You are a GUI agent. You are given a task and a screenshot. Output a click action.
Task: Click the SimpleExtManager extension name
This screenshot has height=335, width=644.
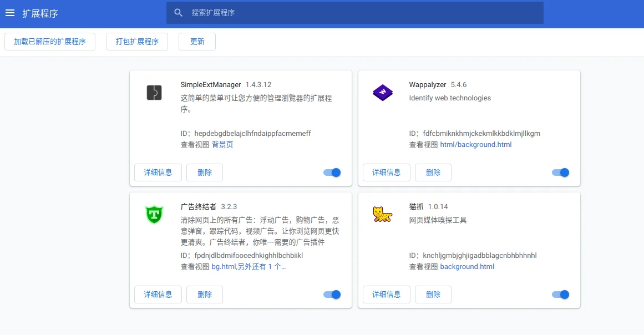pyautogui.click(x=211, y=84)
